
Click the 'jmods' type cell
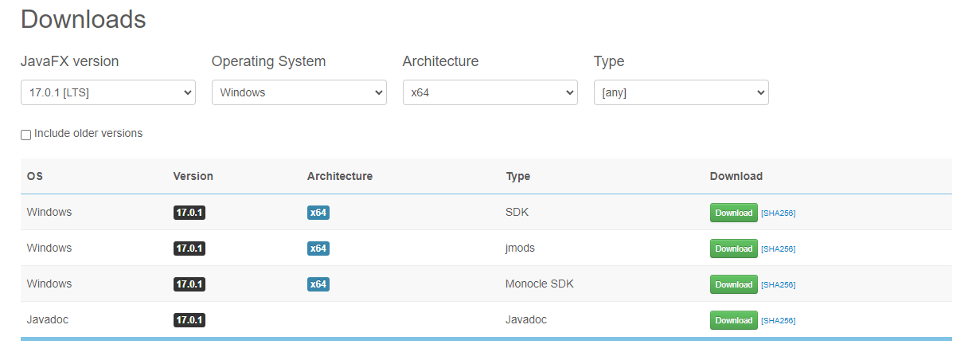[x=521, y=248]
